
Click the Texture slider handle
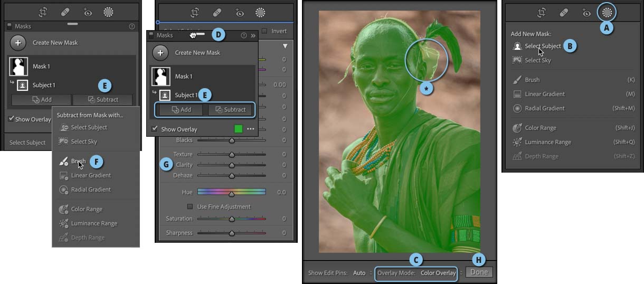[231, 155]
